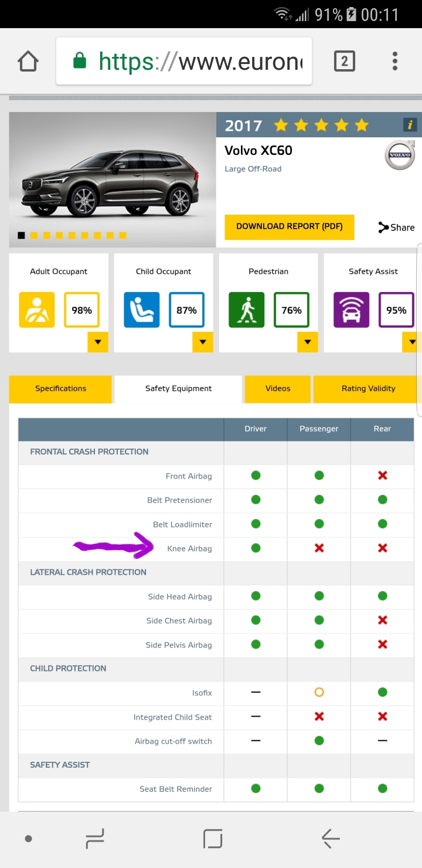Click the LATERAL CRASH PROTECTION section header
This screenshot has width=422, height=868.
(x=88, y=572)
